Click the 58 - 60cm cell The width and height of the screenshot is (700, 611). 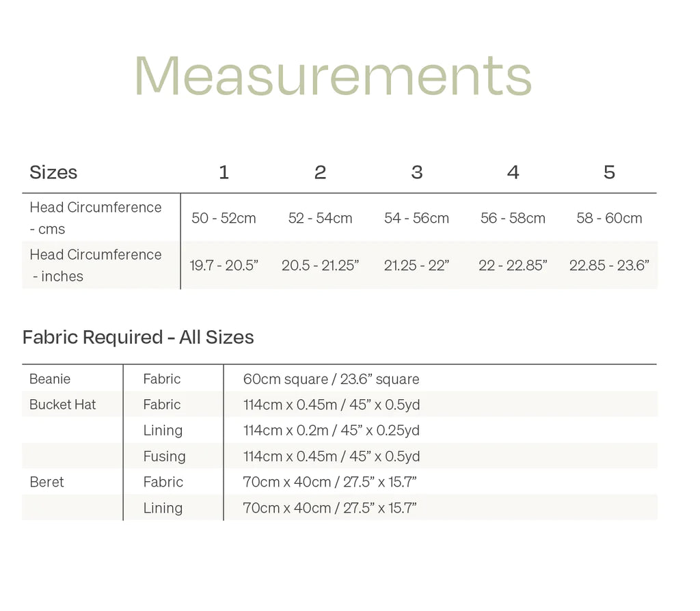[609, 219]
